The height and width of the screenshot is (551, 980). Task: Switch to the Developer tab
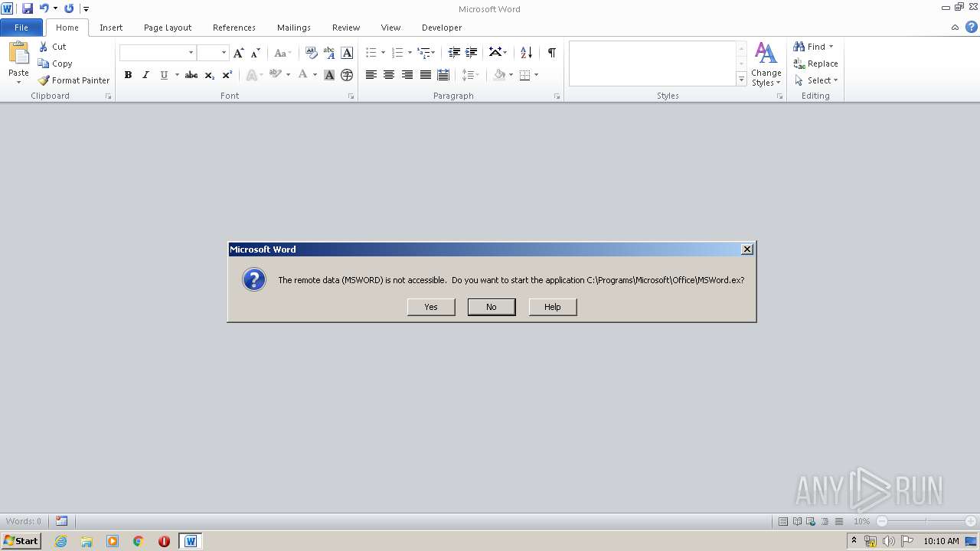[x=442, y=28]
